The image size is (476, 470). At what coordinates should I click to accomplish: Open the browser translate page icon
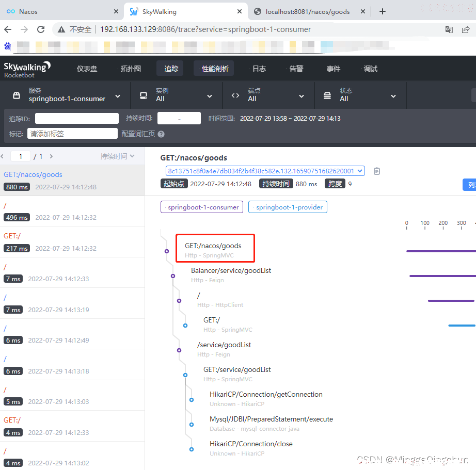449,29
